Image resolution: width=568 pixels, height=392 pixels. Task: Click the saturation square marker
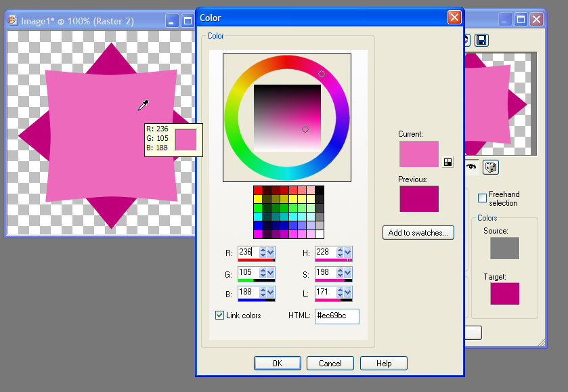pyautogui.click(x=305, y=129)
